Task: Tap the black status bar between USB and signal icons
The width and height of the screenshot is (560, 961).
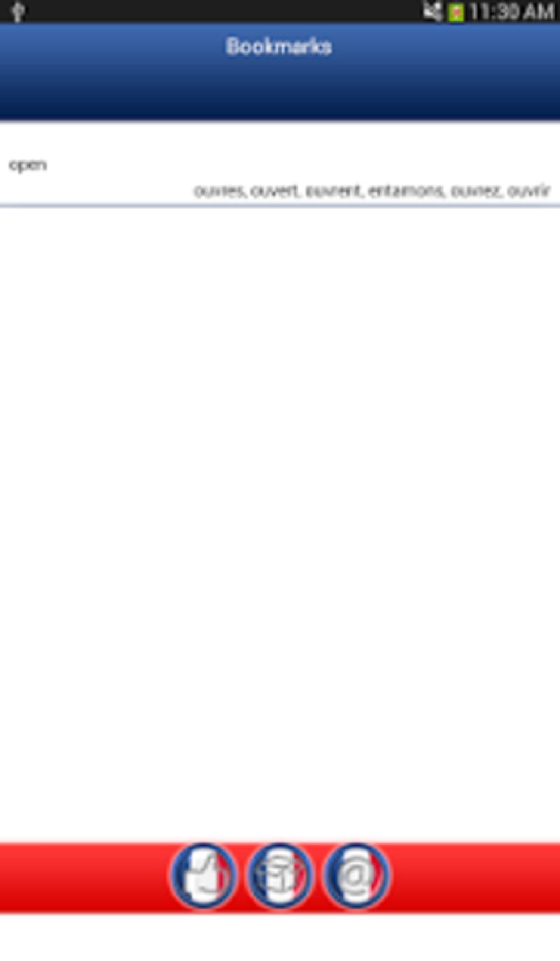Action: tap(220, 12)
